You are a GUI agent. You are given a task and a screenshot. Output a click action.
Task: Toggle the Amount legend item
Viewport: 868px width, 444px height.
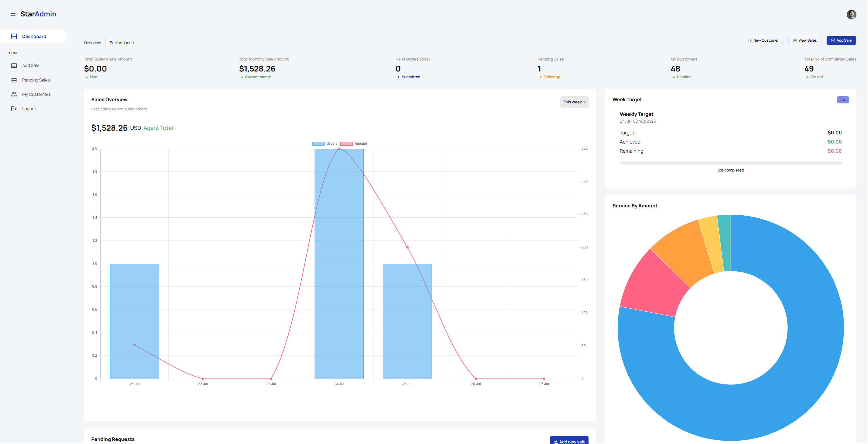353,144
